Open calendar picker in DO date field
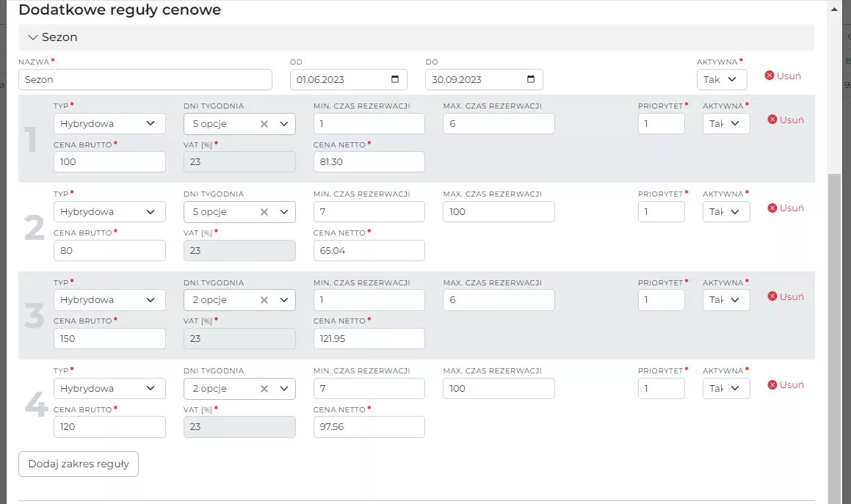851x504 pixels. tap(531, 79)
